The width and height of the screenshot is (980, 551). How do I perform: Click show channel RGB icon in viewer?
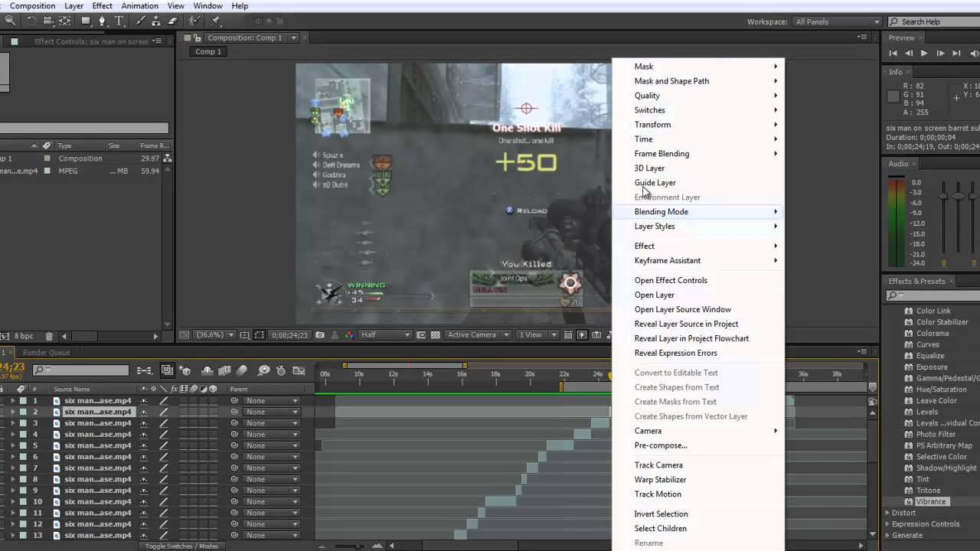click(x=349, y=335)
